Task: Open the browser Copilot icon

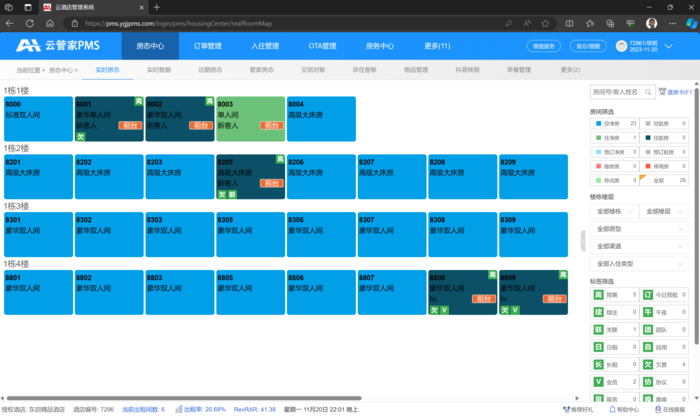Action: [x=691, y=23]
